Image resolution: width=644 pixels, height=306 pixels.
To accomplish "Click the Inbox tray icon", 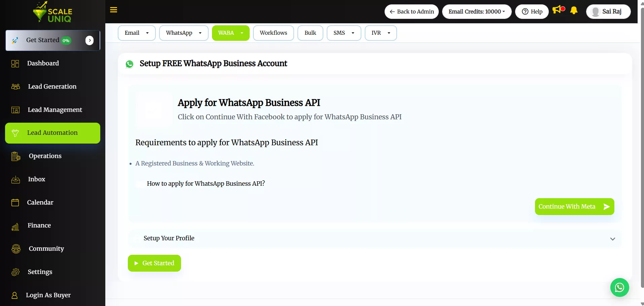I will (15, 180).
